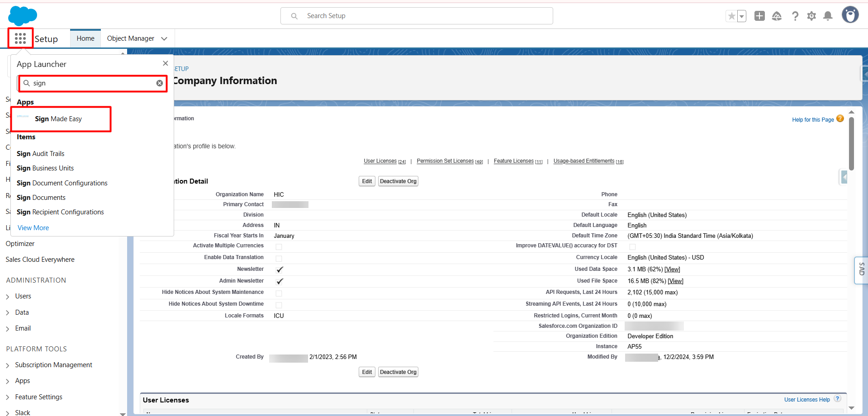Screen dimensions: 868x416
Task: Click View More in App Launcher
Action: tap(33, 228)
